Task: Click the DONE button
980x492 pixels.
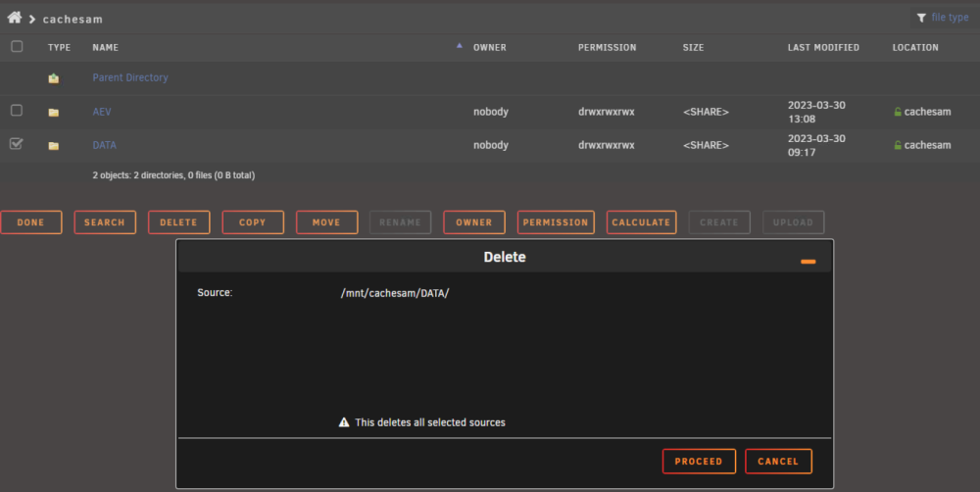Action: (x=31, y=221)
